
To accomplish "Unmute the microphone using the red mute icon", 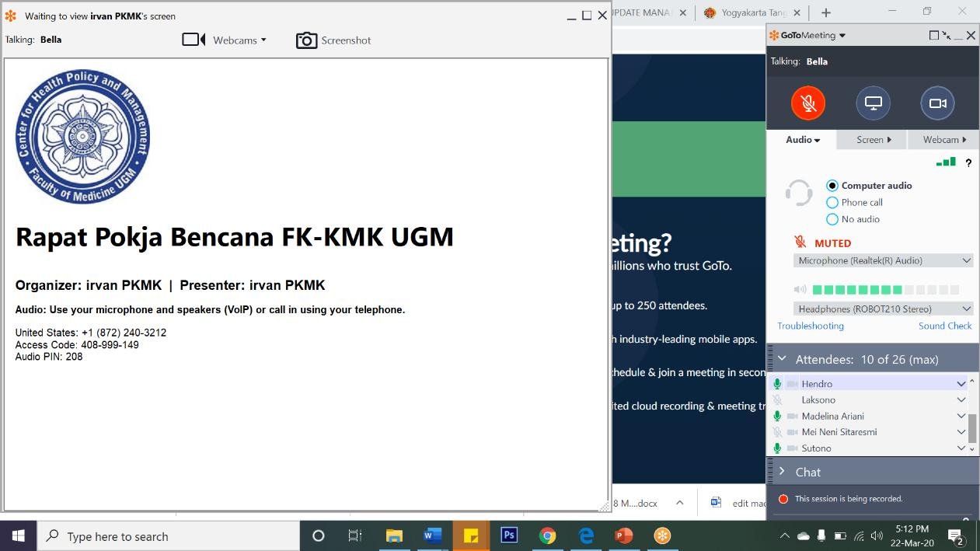I will (807, 102).
